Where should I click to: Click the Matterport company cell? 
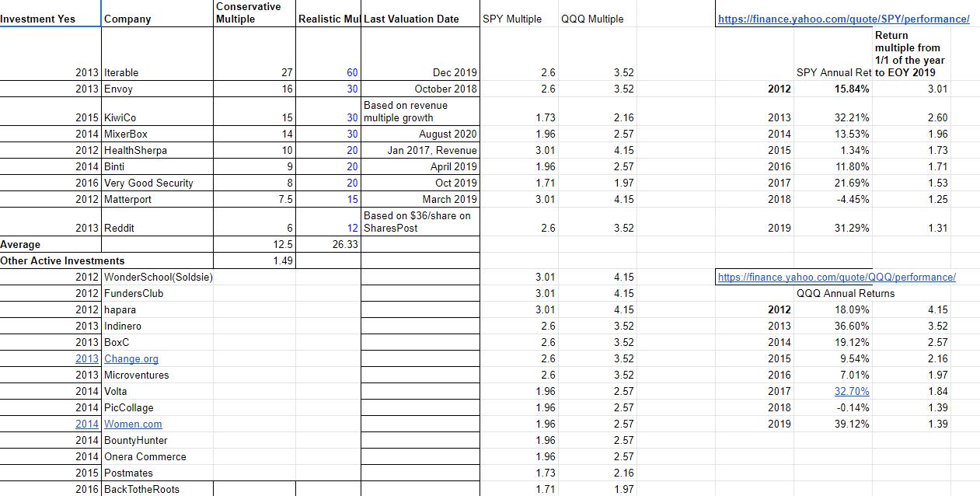[x=157, y=199]
